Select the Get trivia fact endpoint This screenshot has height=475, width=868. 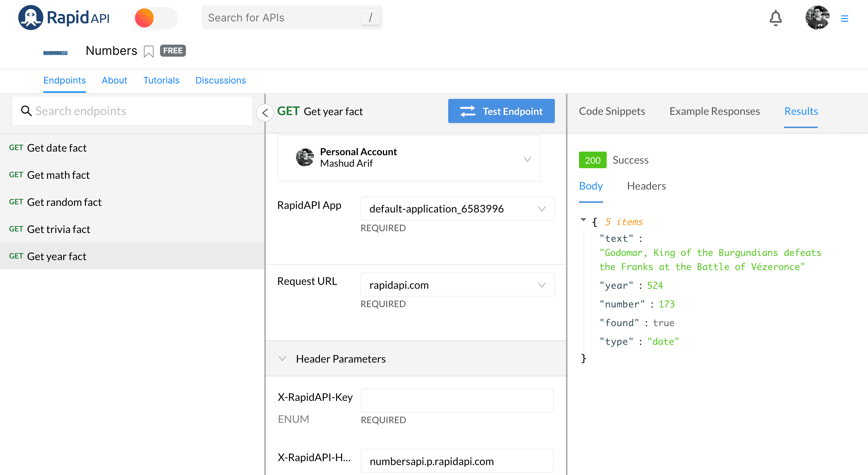[132, 229]
